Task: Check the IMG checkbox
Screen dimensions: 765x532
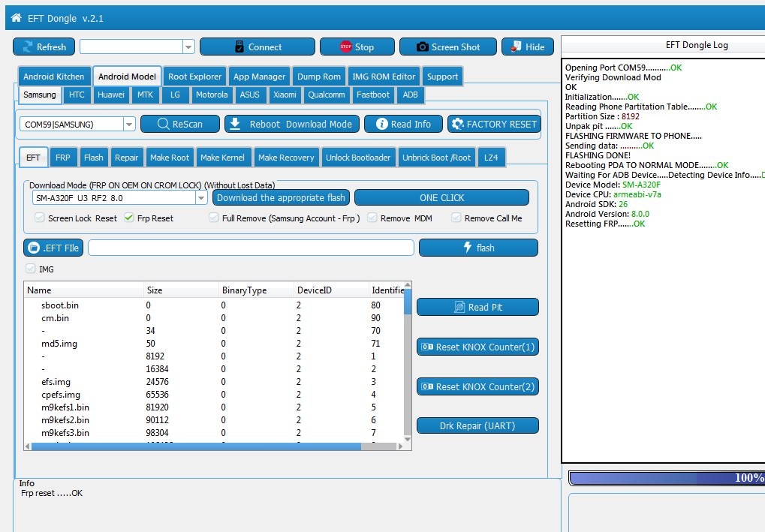Action: click(x=31, y=268)
